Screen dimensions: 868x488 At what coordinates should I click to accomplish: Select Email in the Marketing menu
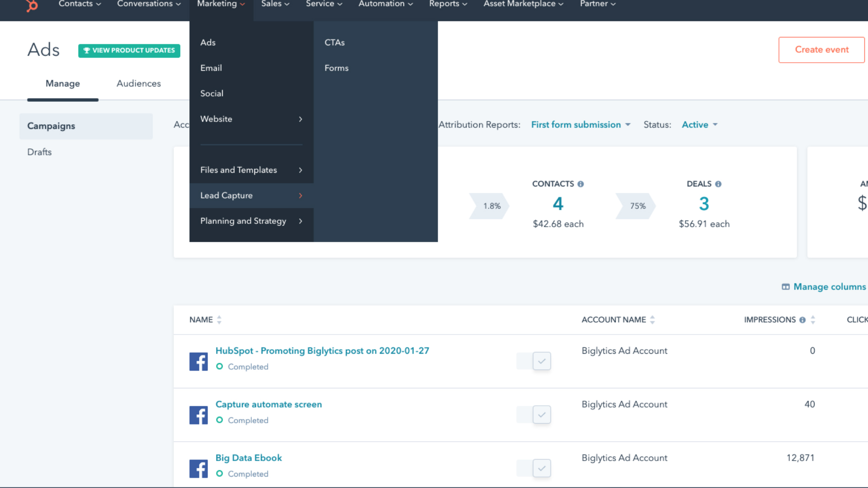pyautogui.click(x=252, y=68)
